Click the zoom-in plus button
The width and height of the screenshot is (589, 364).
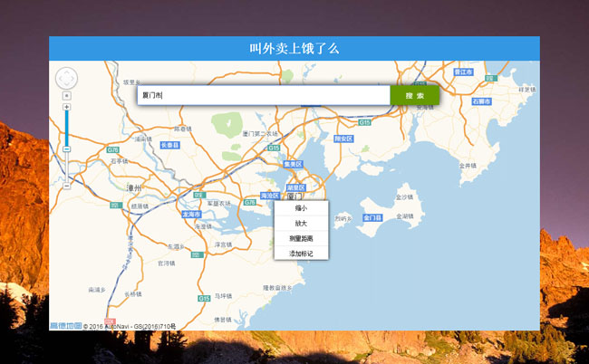pyautogui.click(x=67, y=107)
